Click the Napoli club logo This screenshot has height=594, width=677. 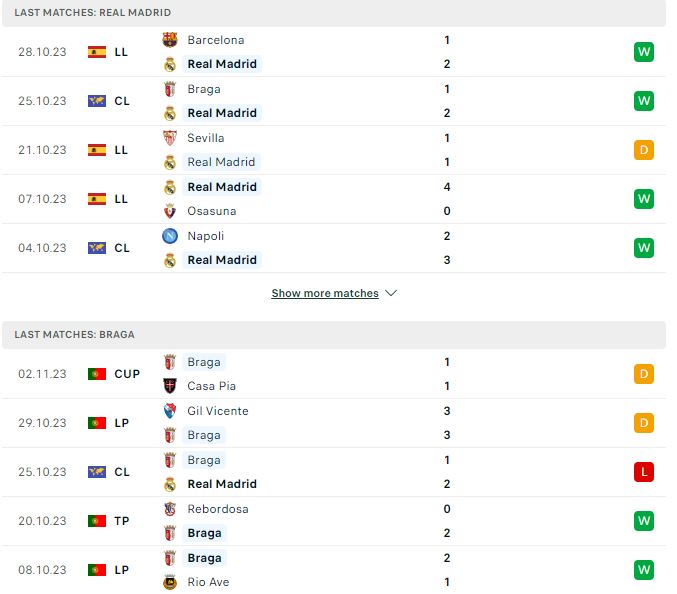coord(170,236)
